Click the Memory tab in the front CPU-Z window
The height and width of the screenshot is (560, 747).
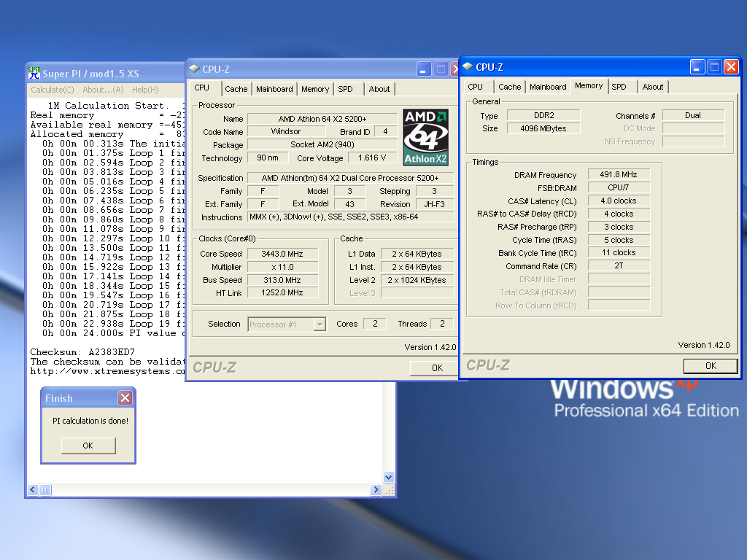click(589, 86)
